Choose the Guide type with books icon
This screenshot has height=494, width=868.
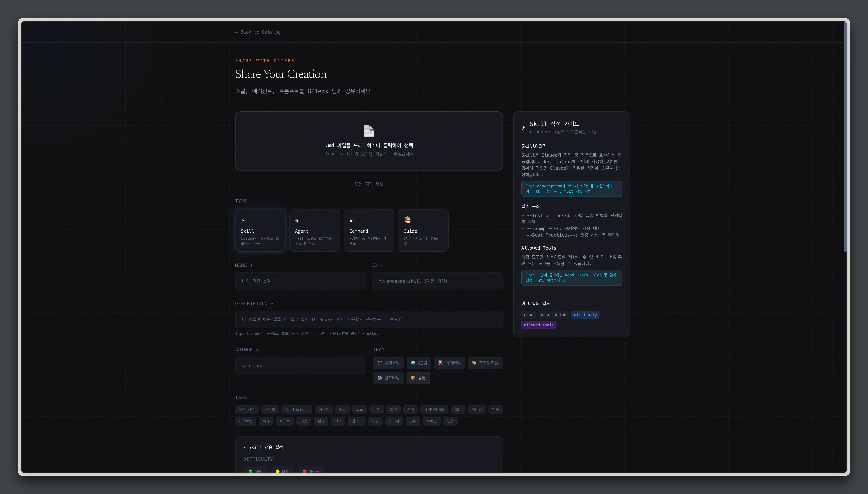(423, 230)
